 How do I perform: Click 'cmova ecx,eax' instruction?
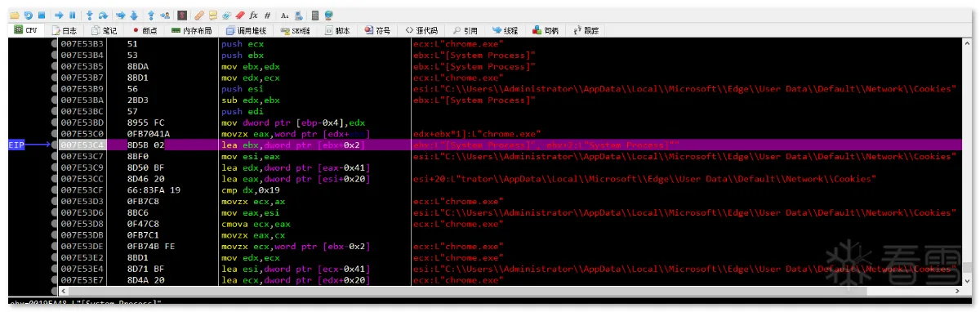coord(257,223)
